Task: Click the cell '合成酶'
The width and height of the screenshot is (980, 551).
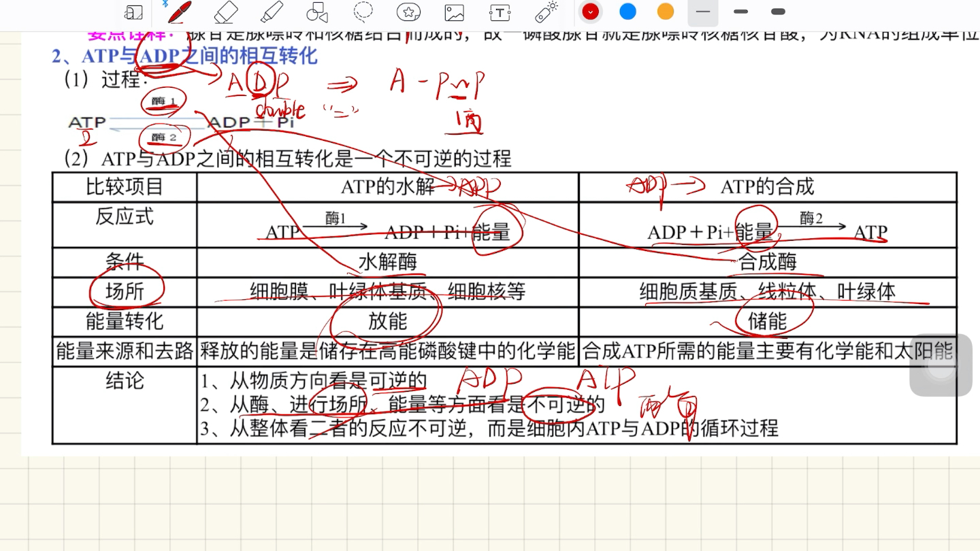Action: click(x=768, y=262)
